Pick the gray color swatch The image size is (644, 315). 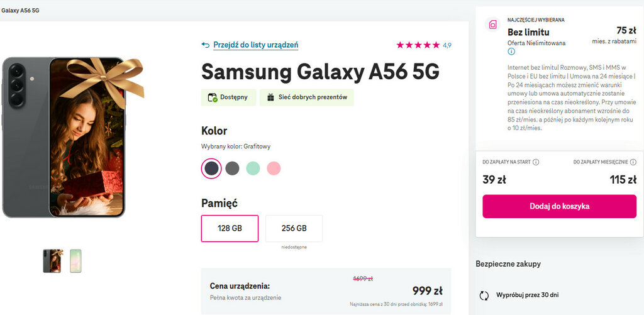[232, 169]
